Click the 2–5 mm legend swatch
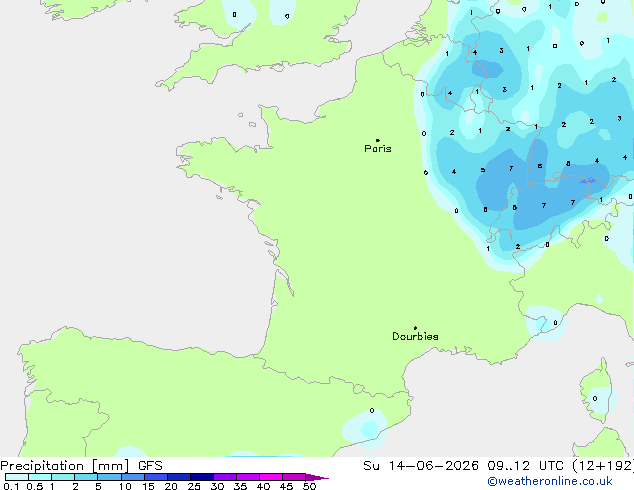 tap(86, 477)
